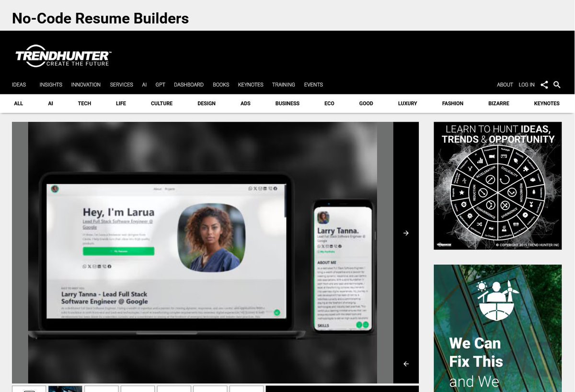
Task: Select the GOOD category
Action: click(x=366, y=103)
